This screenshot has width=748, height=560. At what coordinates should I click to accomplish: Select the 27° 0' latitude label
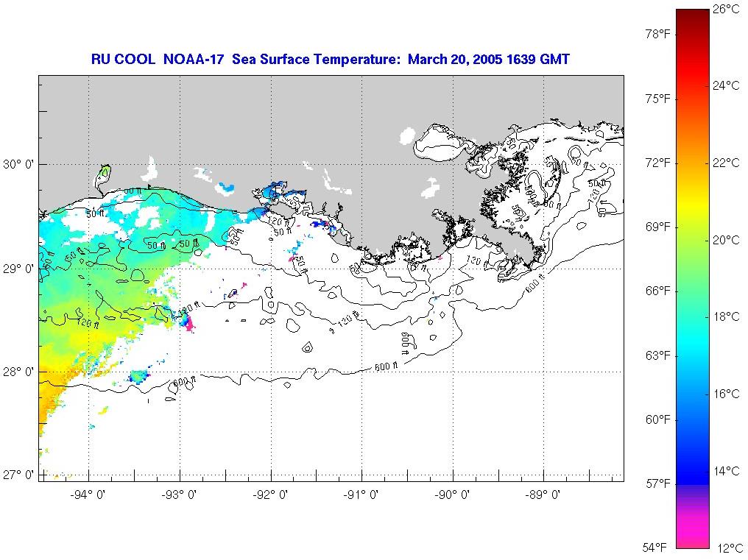[x=18, y=475]
